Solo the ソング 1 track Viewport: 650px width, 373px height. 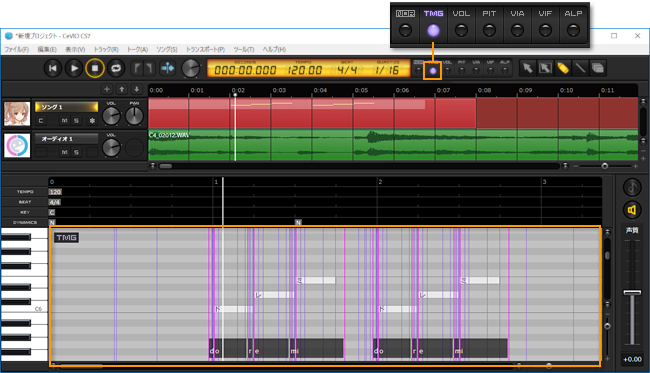point(76,121)
